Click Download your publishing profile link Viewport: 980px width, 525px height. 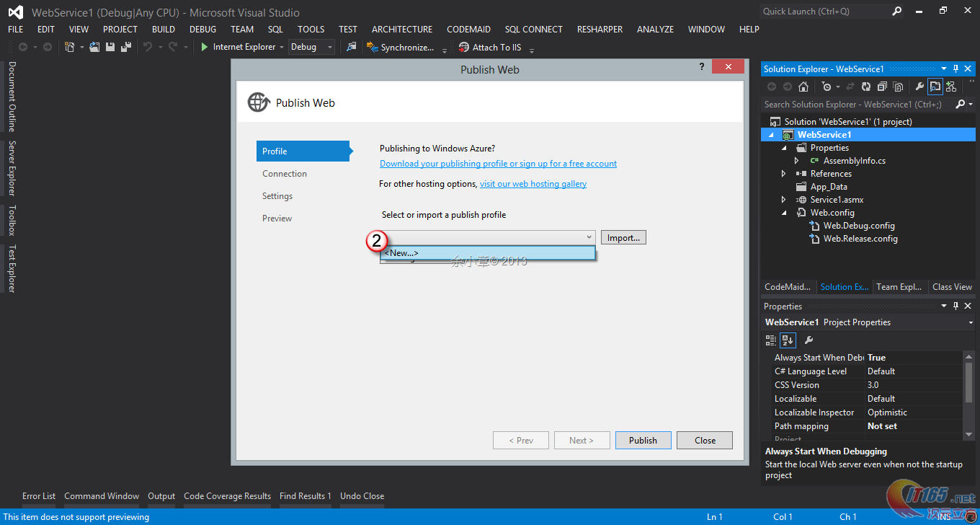[x=498, y=164]
